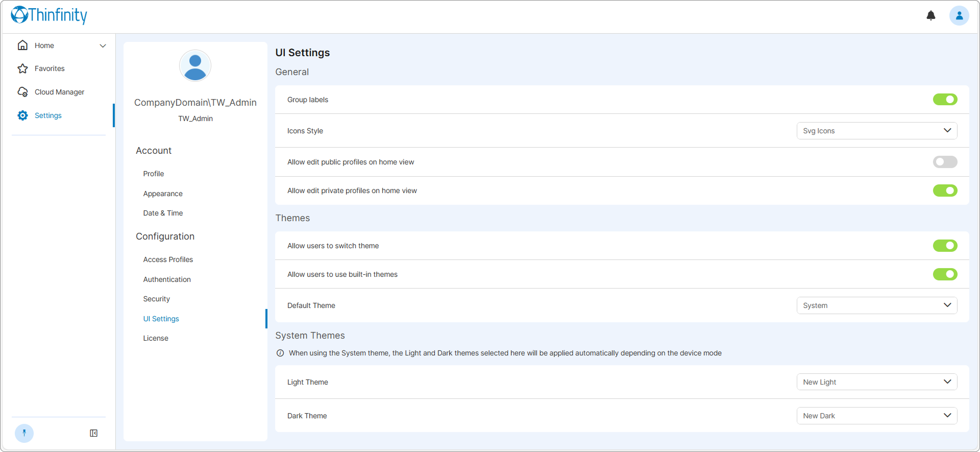Click the UI Settings page heading
980x452 pixels.
point(303,53)
